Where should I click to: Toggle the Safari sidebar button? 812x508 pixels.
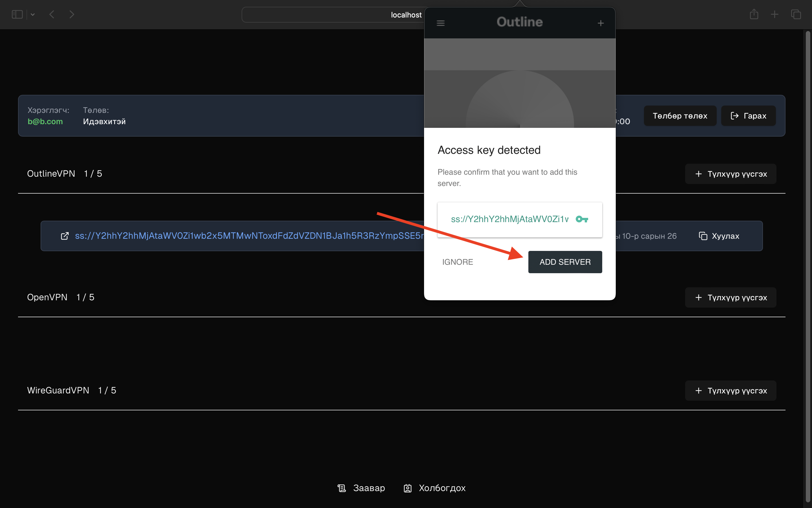(x=17, y=14)
